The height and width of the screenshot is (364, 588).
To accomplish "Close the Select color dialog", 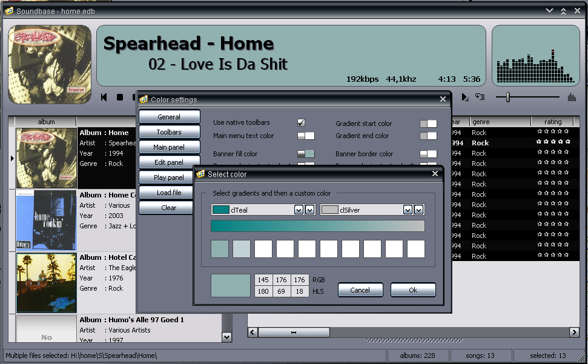I will (435, 174).
